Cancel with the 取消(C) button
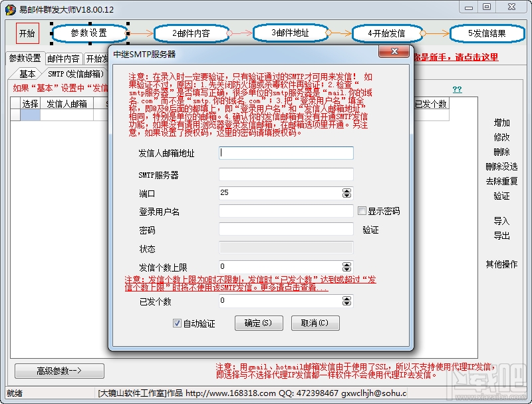Screen dimensions: 532x404 pyautogui.click(x=315, y=323)
